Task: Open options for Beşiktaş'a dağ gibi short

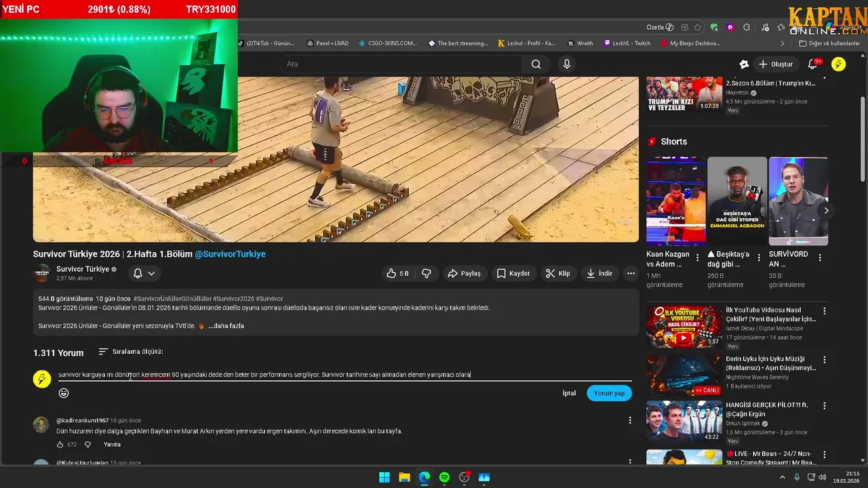Action: click(759, 258)
